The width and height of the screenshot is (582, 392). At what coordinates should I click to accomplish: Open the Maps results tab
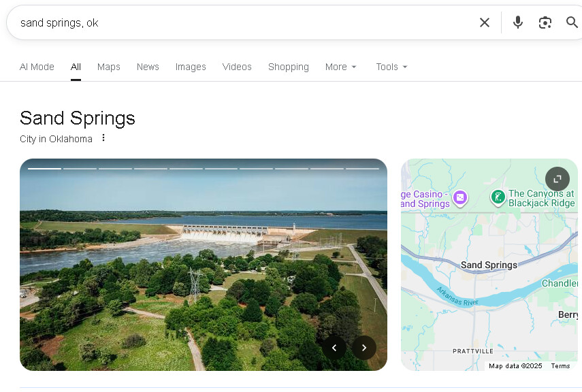pos(108,67)
